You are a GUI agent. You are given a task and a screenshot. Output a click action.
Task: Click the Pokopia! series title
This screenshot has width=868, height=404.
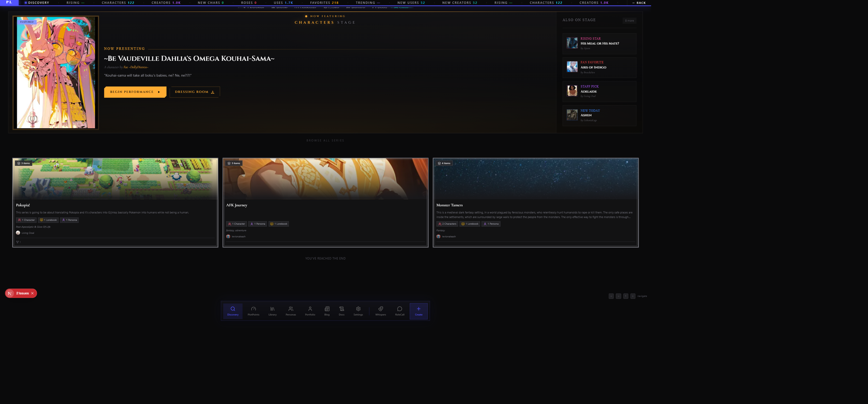point(23,205)
